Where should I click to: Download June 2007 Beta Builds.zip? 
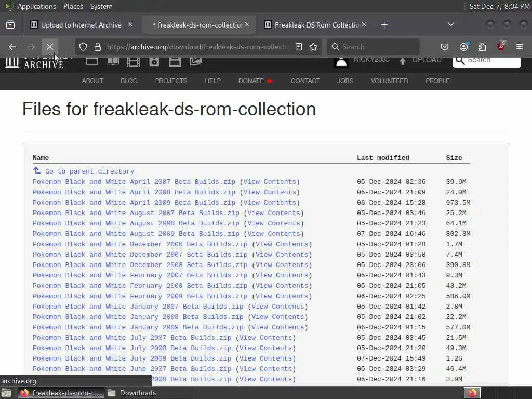(131, 369)
